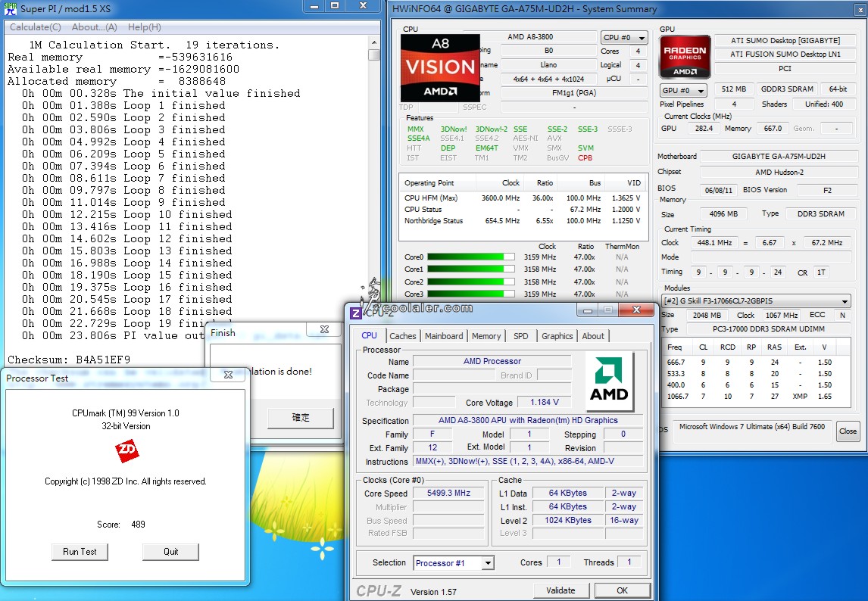Click the Core Speed field showing 5499.3 MHz
Screen dimensions: 868x601
point(449,493)
